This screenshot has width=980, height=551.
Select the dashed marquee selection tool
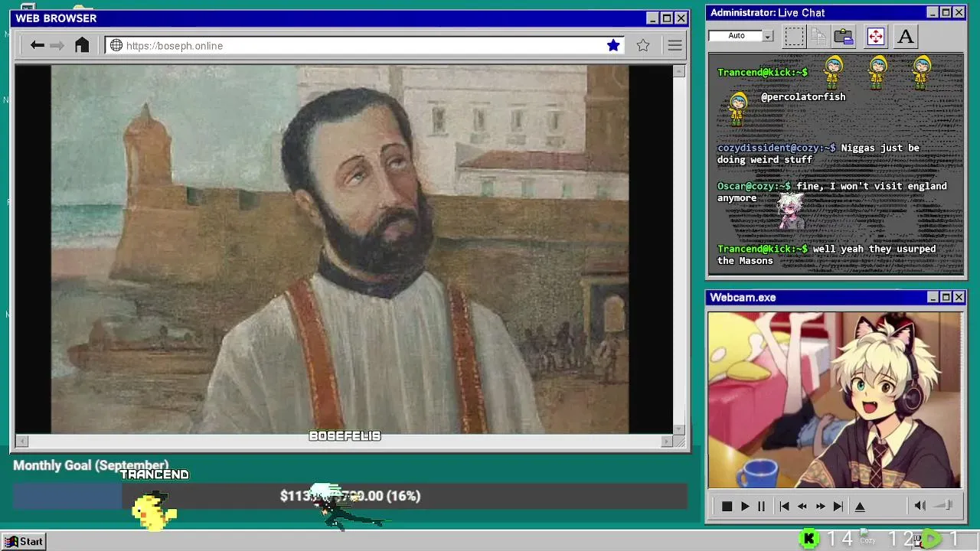pos(794,36)
